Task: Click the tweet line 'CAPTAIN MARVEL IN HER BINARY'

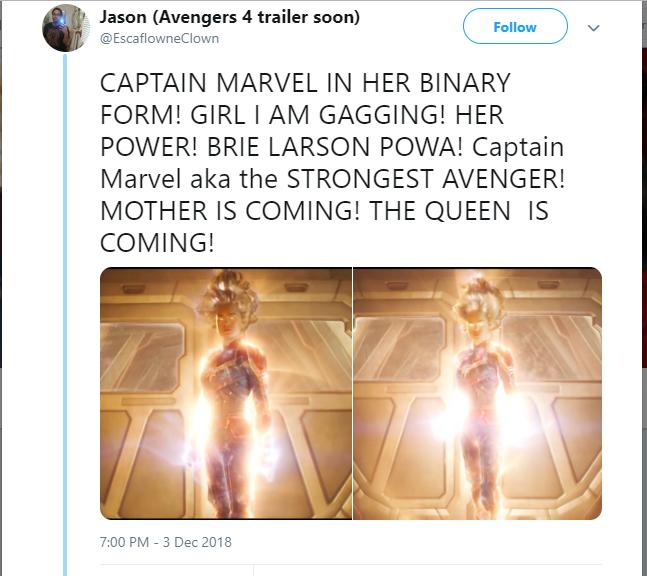Action: pyautogui.click(x=305, y=82)
